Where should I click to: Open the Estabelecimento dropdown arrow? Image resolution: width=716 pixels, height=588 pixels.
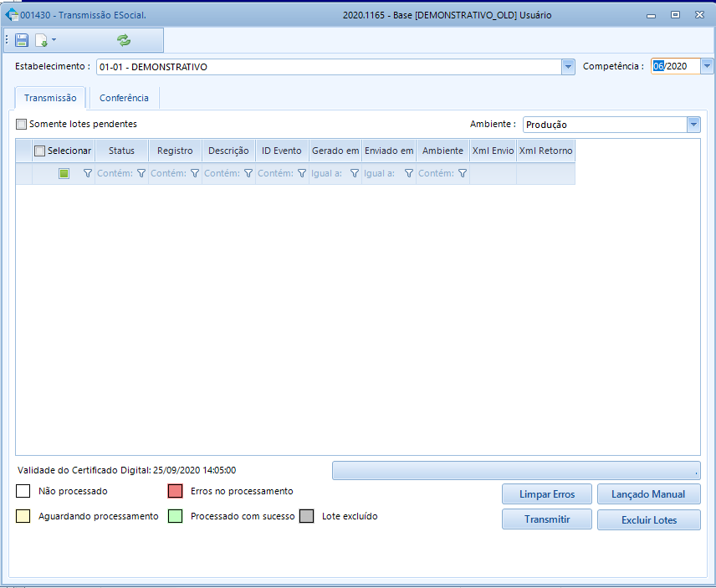568,67
